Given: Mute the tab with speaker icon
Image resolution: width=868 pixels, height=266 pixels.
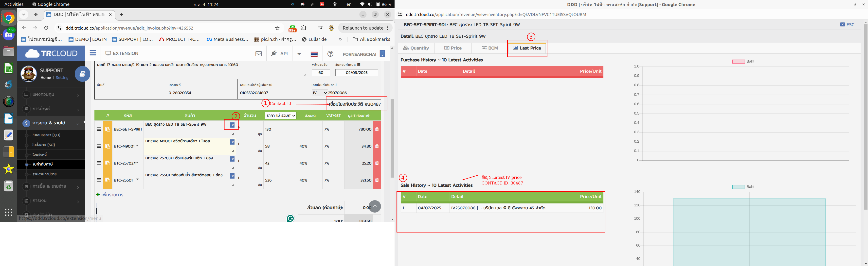Looking at the screenshot, I should tap(36, 15).
